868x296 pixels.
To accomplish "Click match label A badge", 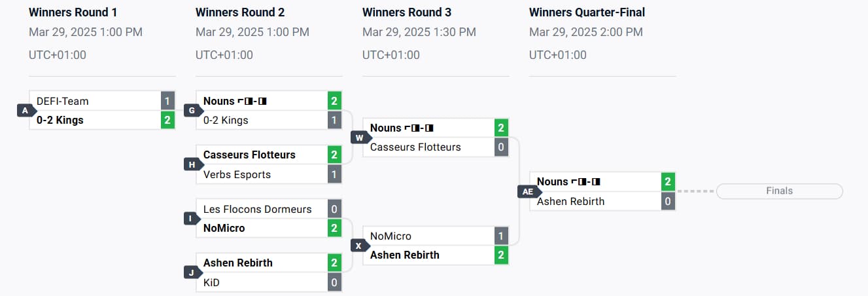I will [26, 111].
